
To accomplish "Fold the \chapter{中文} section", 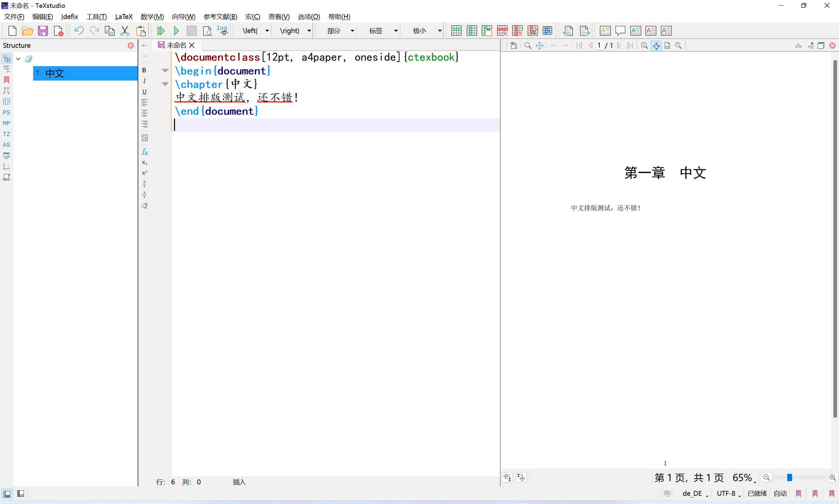I will tap(165, 84).
